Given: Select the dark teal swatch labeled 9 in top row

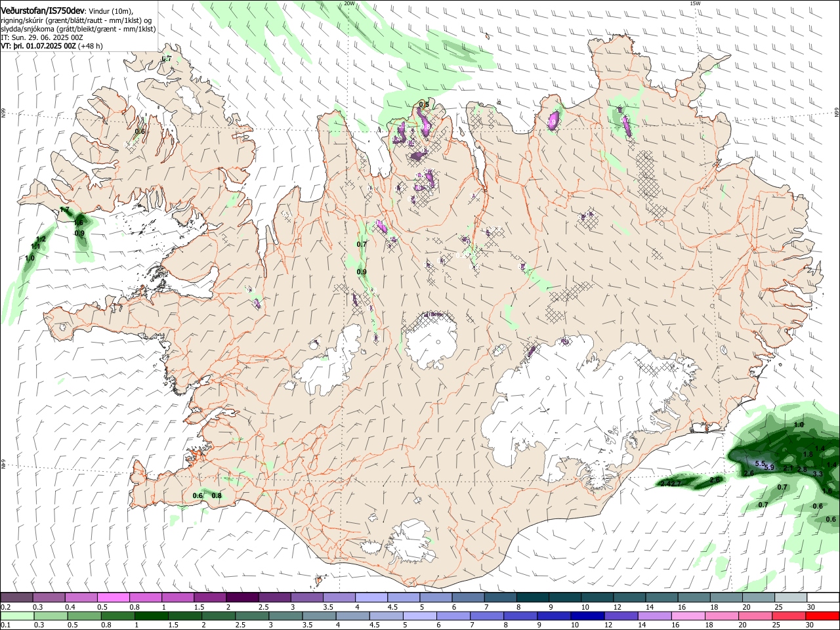Looking at the screenshot, I should click(x=564, y=598).
